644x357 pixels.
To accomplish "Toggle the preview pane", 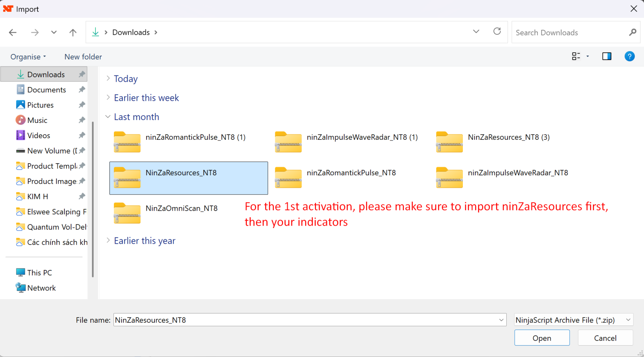I will [x=607, y=56].
